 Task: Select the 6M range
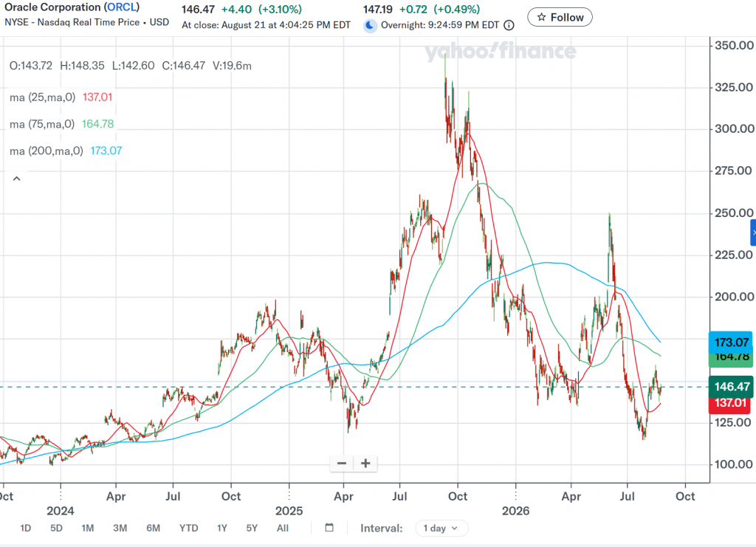154,529
